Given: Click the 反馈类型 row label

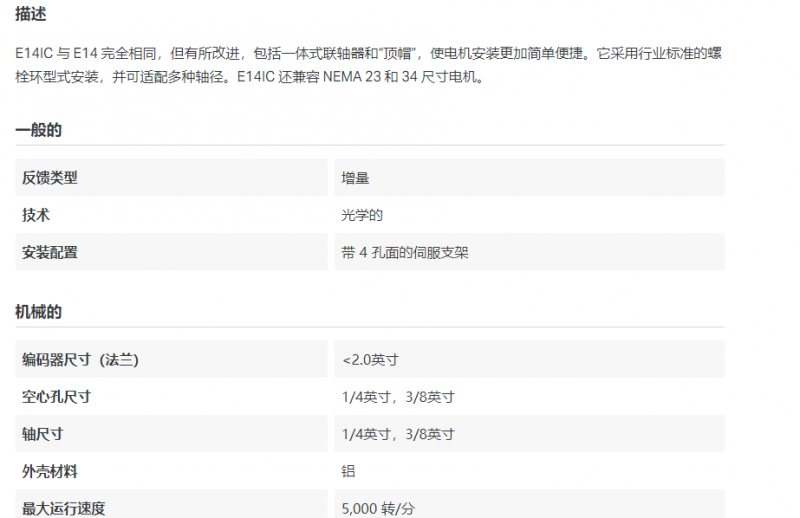Looking at the screenshot, I should tap(50, 178).
